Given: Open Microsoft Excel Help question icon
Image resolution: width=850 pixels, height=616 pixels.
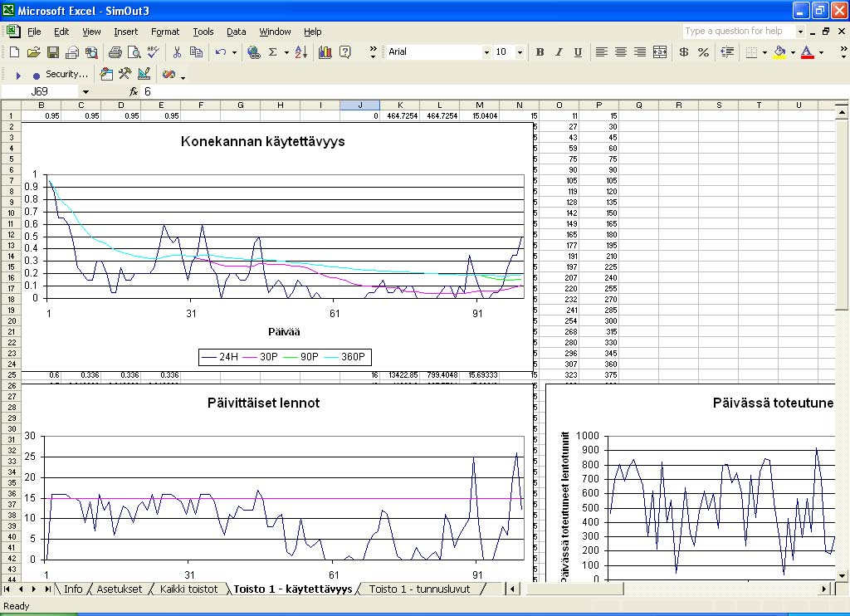Looking at the screenshot, I should coord(344,52).
